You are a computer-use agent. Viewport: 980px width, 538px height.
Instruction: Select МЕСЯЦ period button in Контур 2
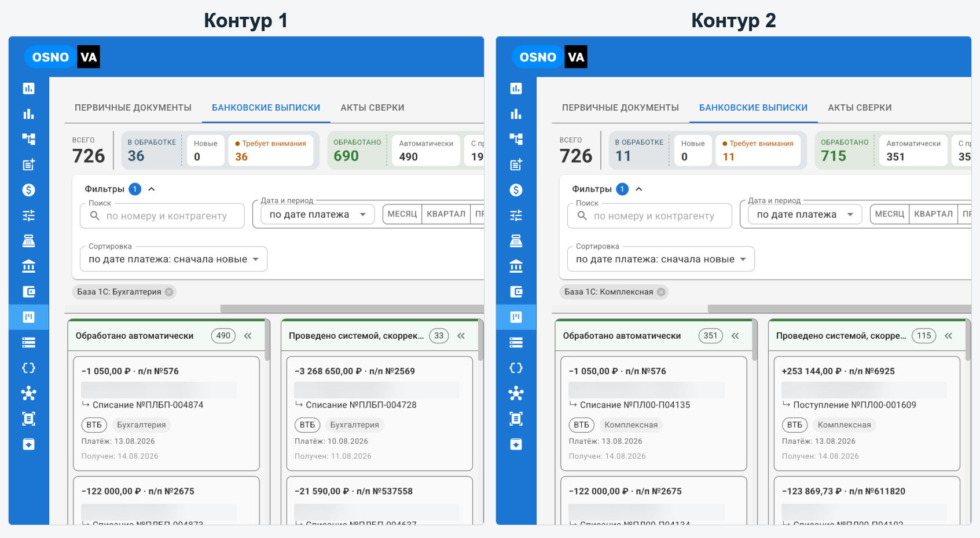890,214
